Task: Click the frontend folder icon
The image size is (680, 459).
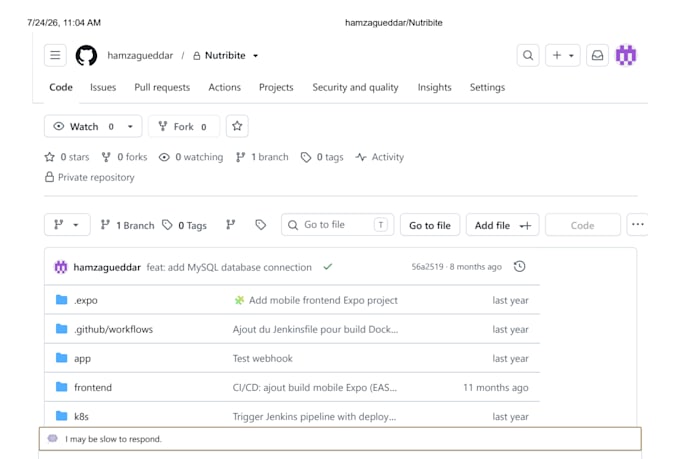Action: click(62, 387)
